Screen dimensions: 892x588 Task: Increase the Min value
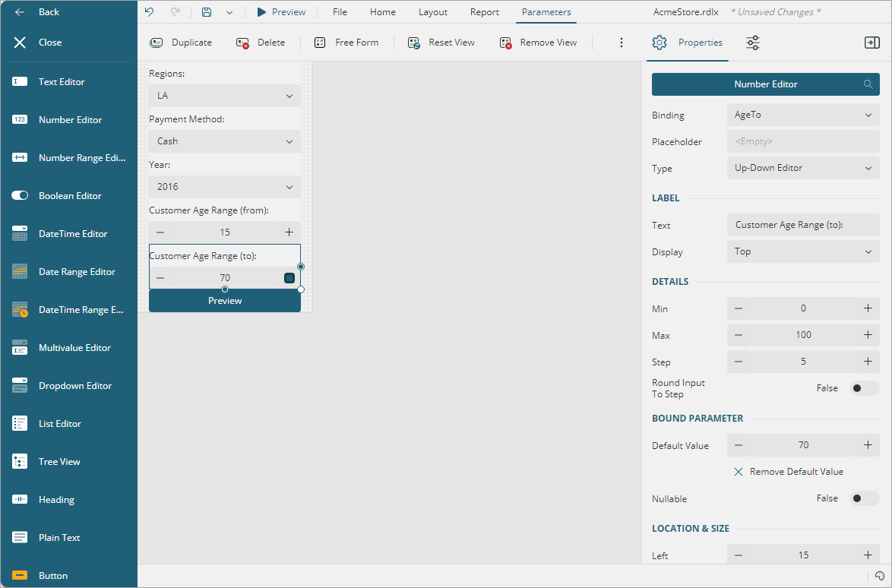(x=868, y=308)
